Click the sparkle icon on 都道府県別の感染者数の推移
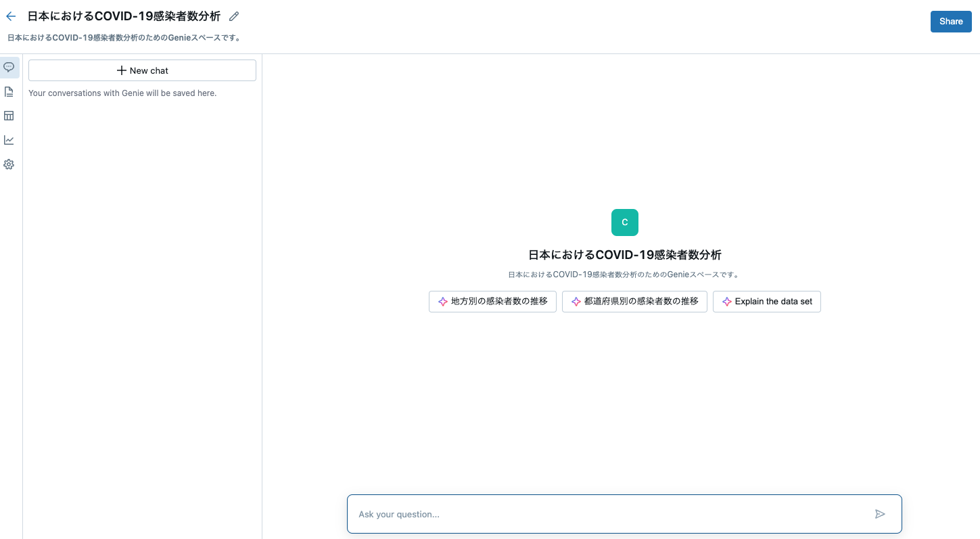The image size is (980, 539). coord(576,301)
